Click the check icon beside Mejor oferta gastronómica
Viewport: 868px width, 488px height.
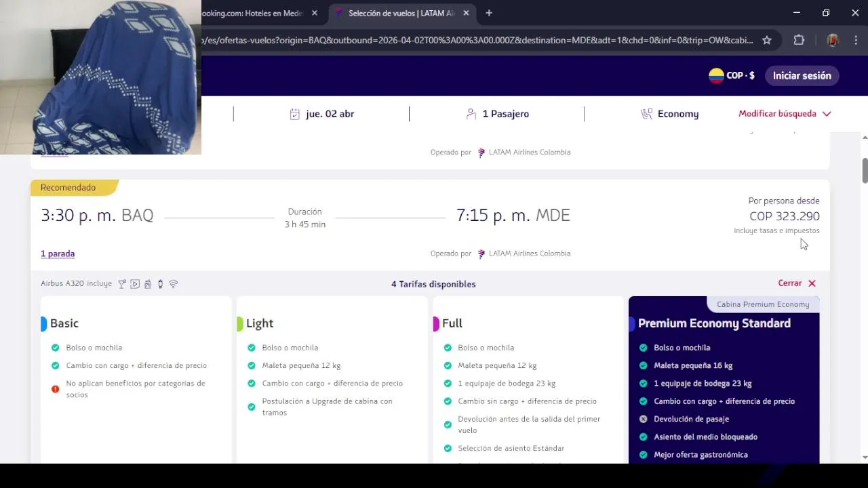(644, 455)
